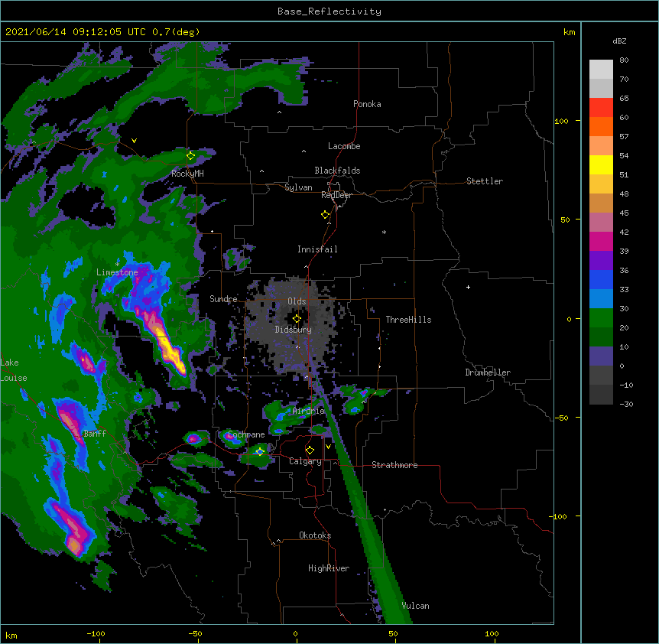
Task: Click the light blue 33 dBZ legend swatch
Action: 601,299
